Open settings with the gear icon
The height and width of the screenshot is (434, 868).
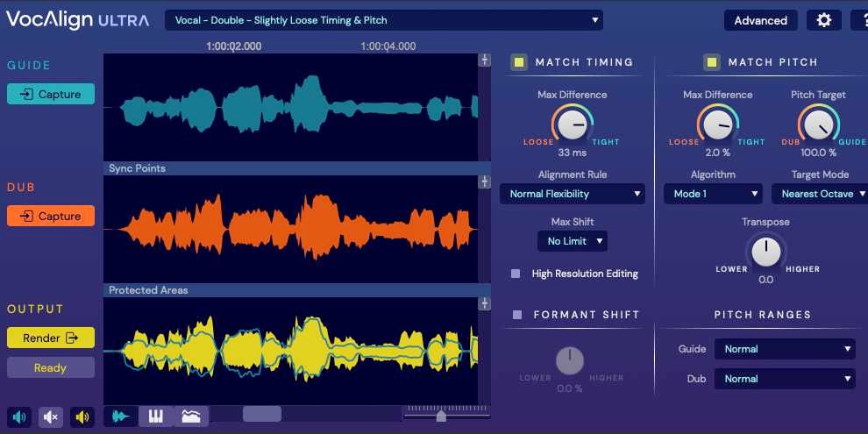[x=823, y=20]
